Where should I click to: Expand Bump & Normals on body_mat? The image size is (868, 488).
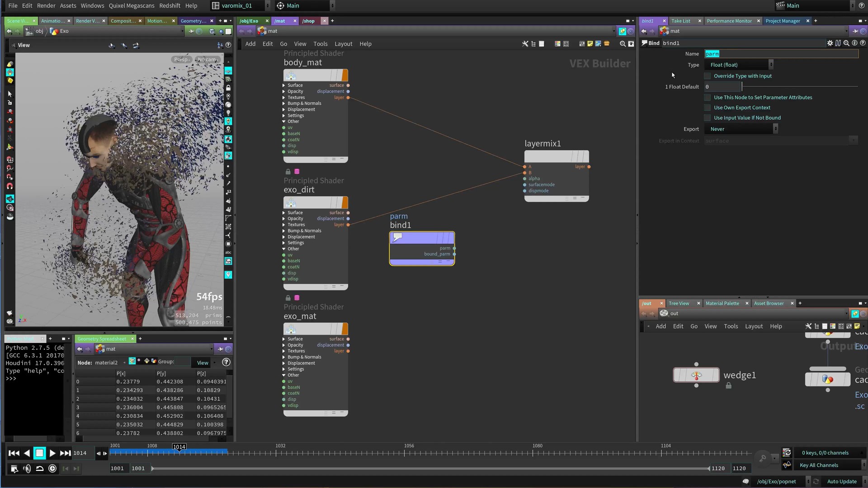coord(284,103)
